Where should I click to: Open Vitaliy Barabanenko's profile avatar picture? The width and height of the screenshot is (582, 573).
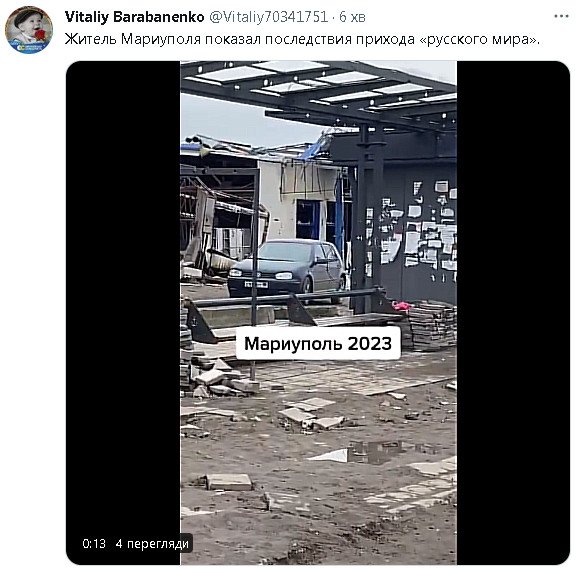29,30
